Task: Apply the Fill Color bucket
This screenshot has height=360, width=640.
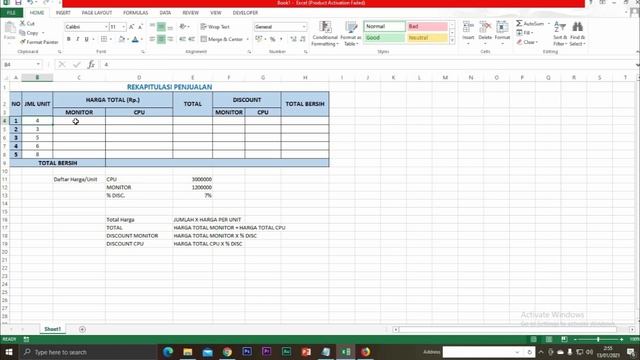Action: (122, 39)
